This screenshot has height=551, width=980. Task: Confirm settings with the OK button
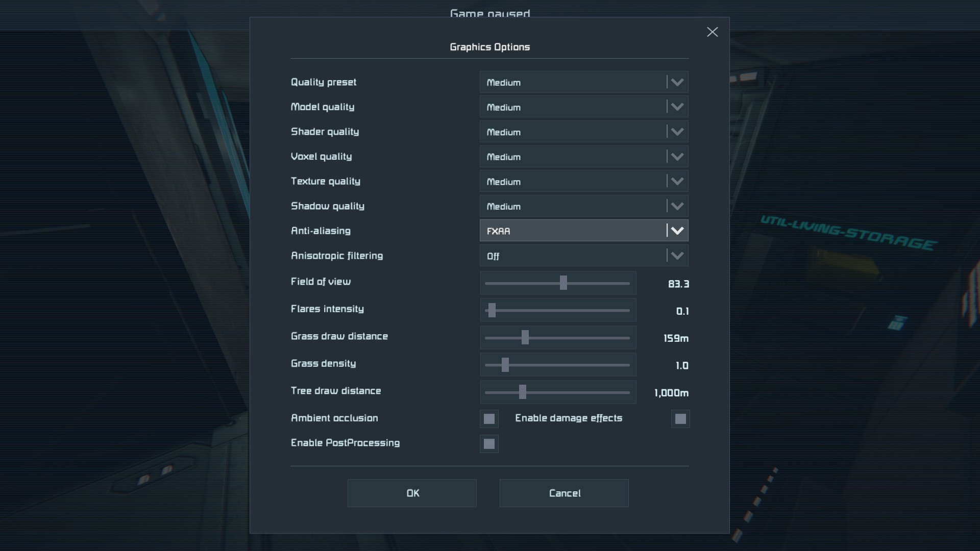[x=412, y=493]
